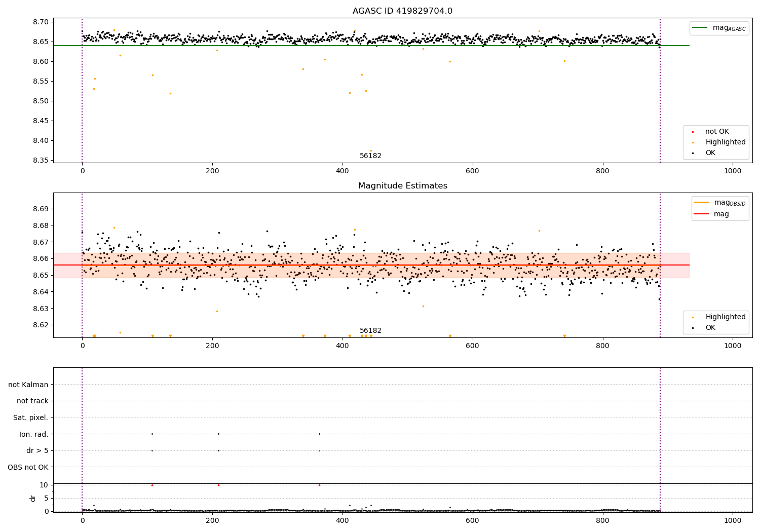Click y-axis tick '8.70' in top panel
This screenshot has width=760, height=532.
[x=42, y=22]
